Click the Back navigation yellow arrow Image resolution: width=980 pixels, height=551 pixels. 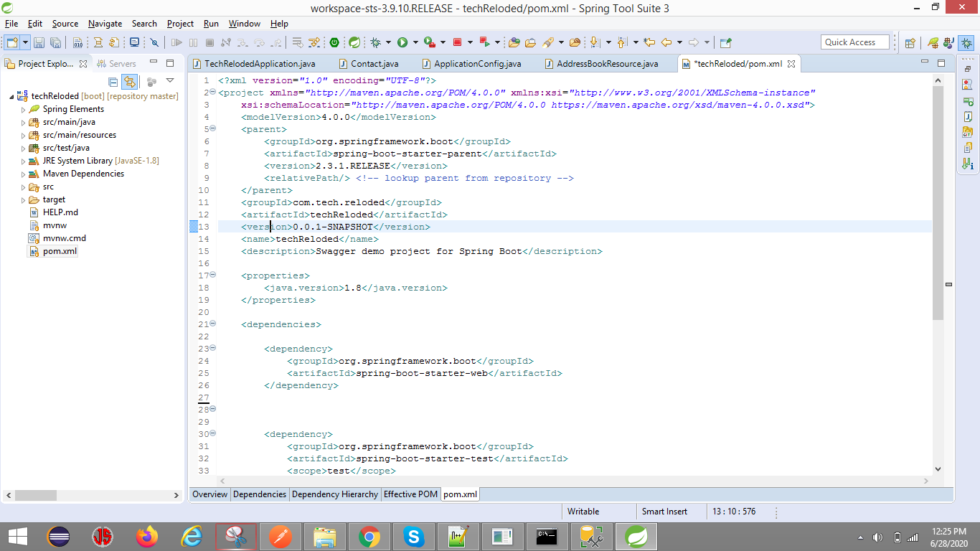[x=666, y=42]
